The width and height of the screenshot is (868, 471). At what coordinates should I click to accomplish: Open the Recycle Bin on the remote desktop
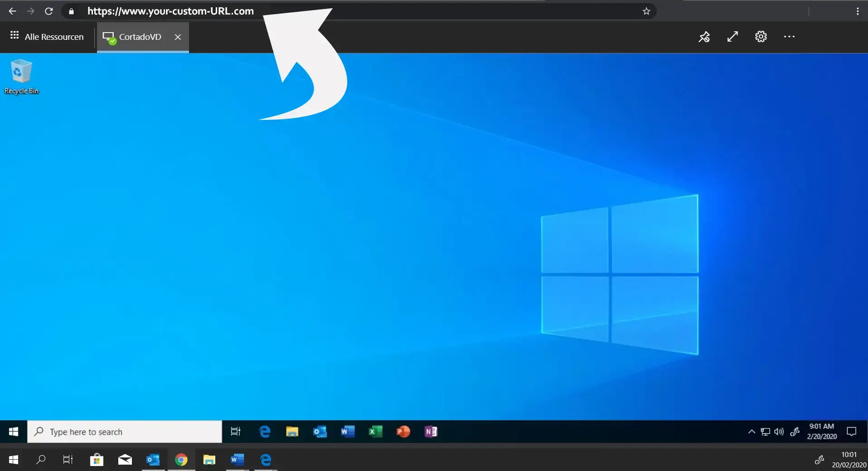click(21, 72)
